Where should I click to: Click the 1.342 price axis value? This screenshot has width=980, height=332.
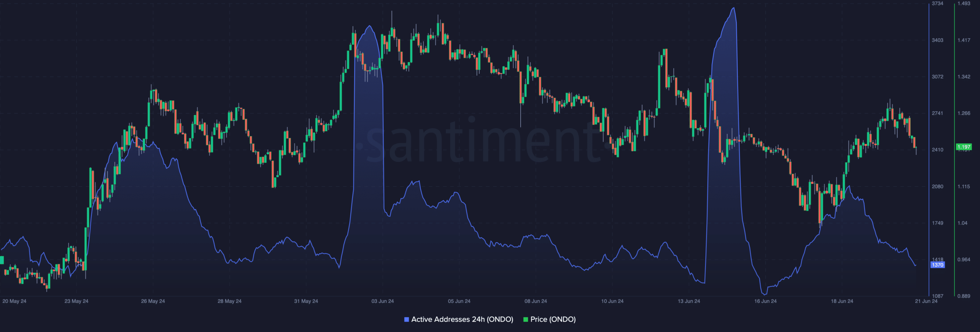(964, 77)
